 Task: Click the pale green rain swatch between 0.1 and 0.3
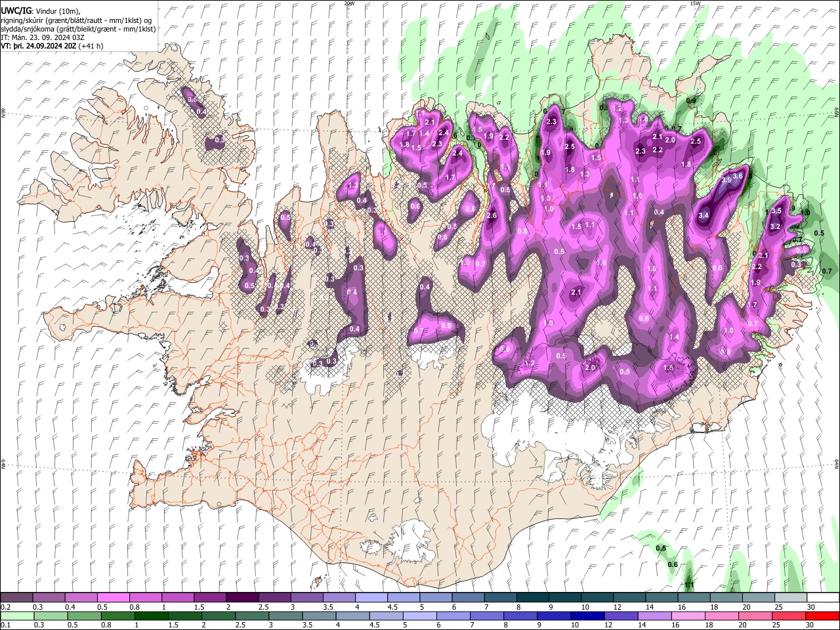click(x=16, y=616)
